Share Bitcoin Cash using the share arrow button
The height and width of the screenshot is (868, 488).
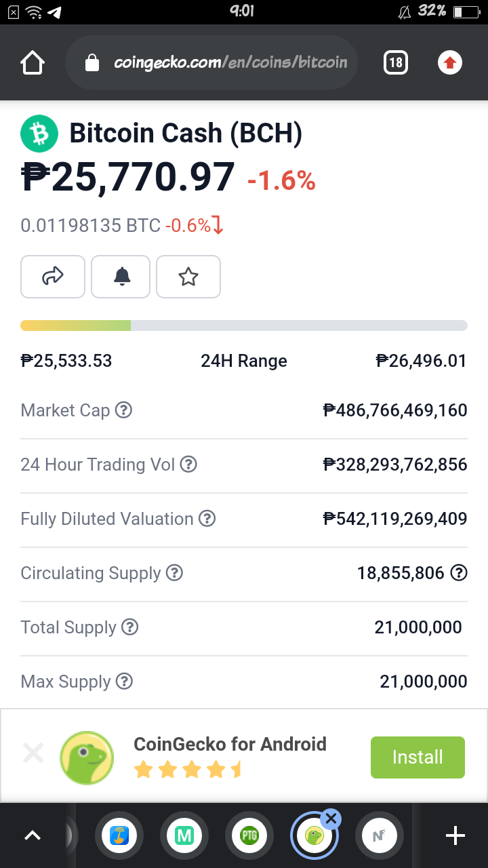point(53,277)
